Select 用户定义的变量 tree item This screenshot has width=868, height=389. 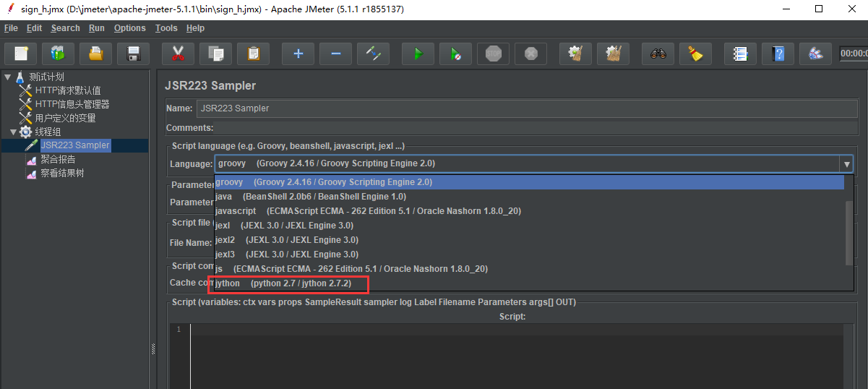[x=65, y=118]
